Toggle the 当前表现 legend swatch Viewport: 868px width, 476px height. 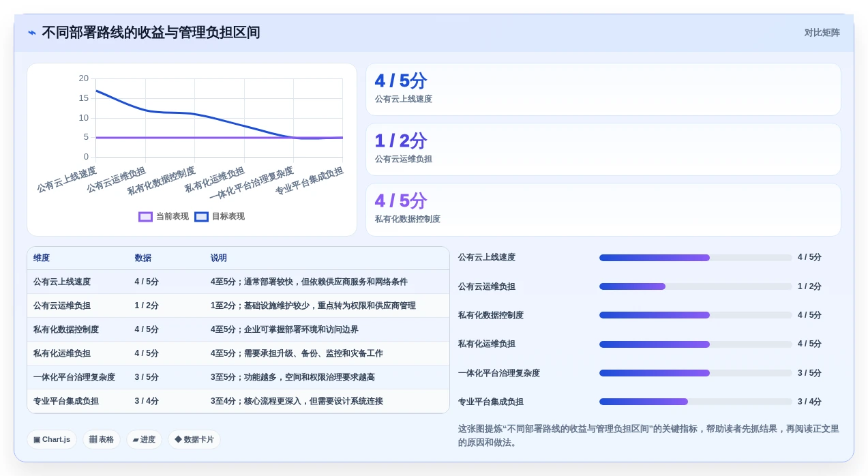click(x=145, y=217)
